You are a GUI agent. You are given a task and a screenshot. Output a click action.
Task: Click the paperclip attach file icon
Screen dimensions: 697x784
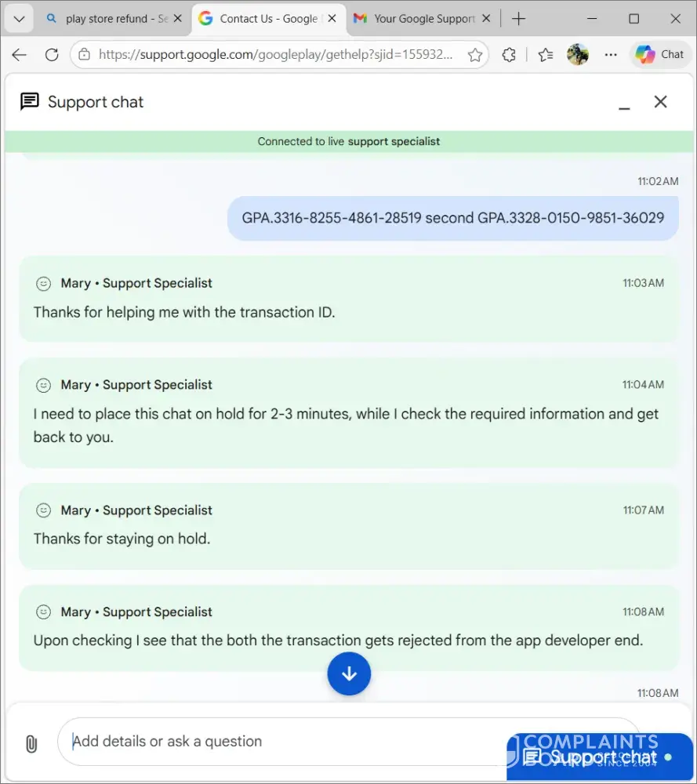[x=31, y=743]
